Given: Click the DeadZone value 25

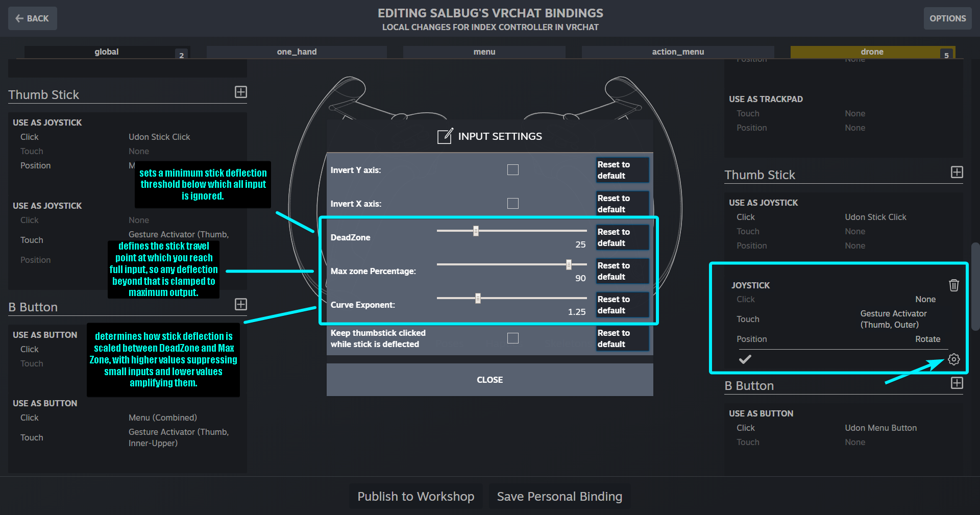Looking at the screenshot, I should [x=580, y=244].
